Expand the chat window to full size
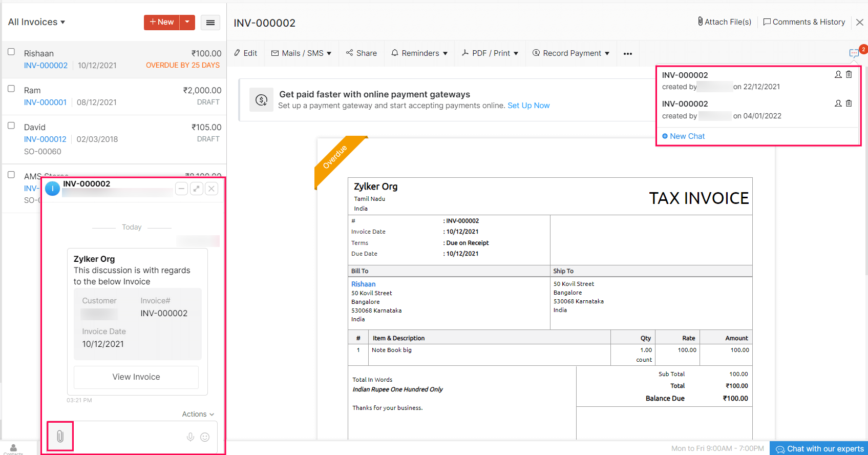The height and width of the screenshot is (455, 868). coord(197,189)
